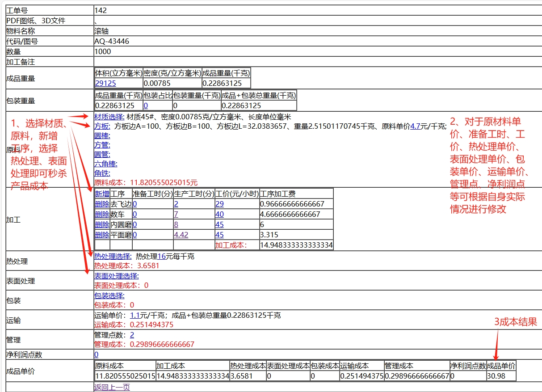542x392 pixels.
Task: Click 返回上一页 to go back
Action: (112, 387)
